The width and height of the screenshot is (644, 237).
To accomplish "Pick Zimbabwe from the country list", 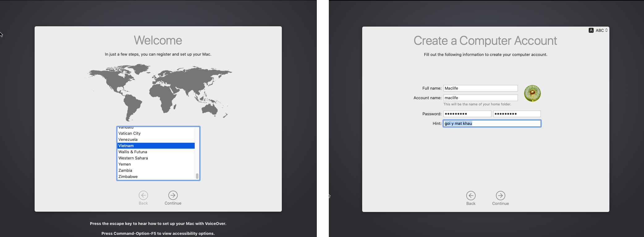I will (128, 177).
